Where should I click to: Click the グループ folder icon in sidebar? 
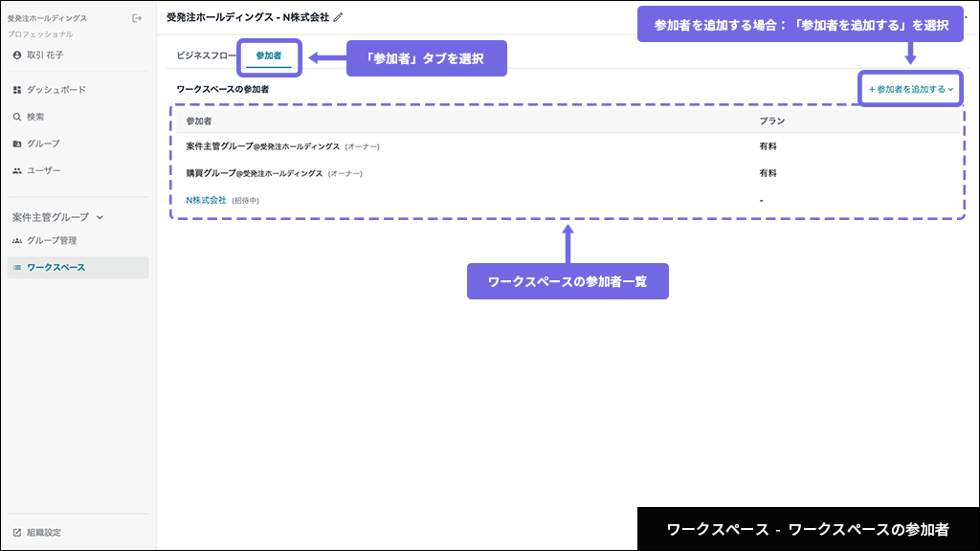tap(17, 143)
